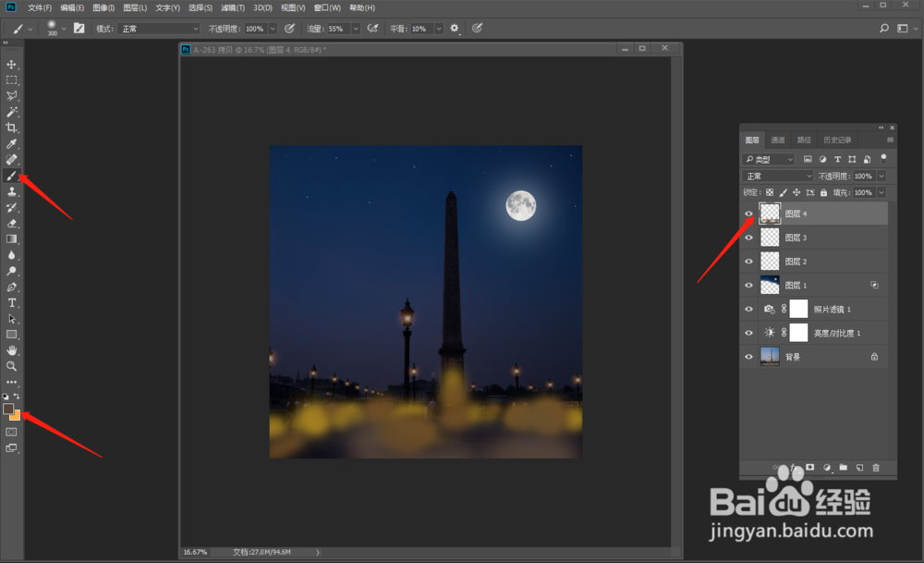Expand layer 不透明度 dropdown in Layers panel
The height and width of the screenshot is (563, 924).
(881, 176)
